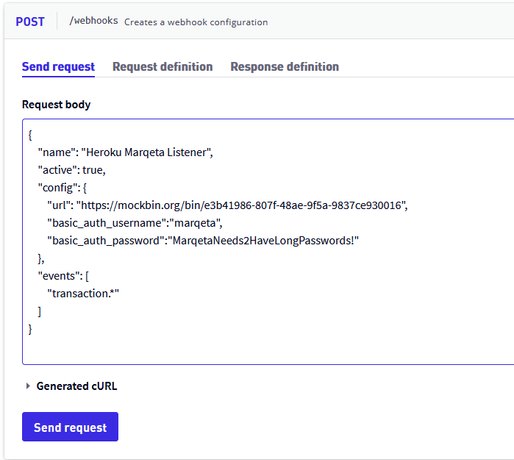Expand the Generated cURL section
The height and width of the screenshot is (460, 514).
coord(71,386)
